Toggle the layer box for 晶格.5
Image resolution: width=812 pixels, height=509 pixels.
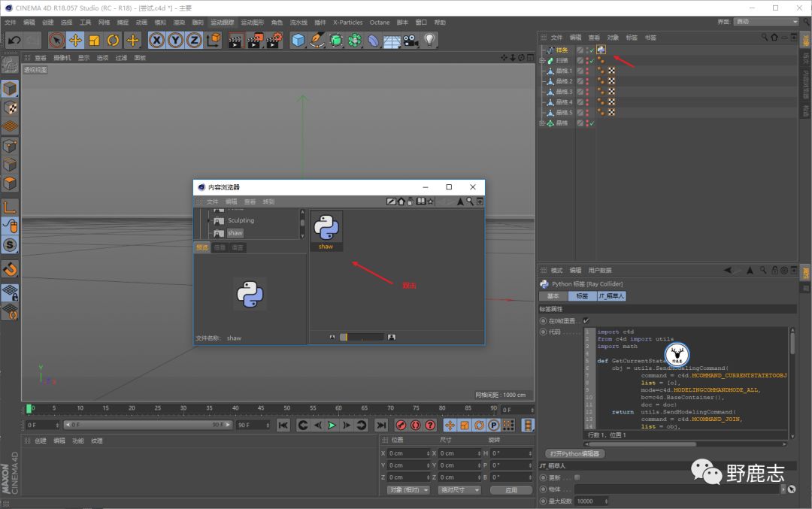point(580,112)
